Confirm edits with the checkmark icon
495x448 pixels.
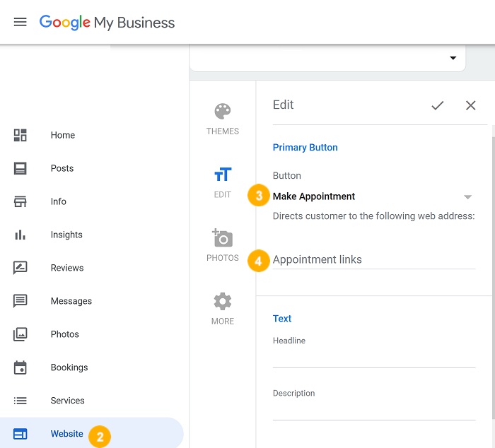tap(438, 105)
